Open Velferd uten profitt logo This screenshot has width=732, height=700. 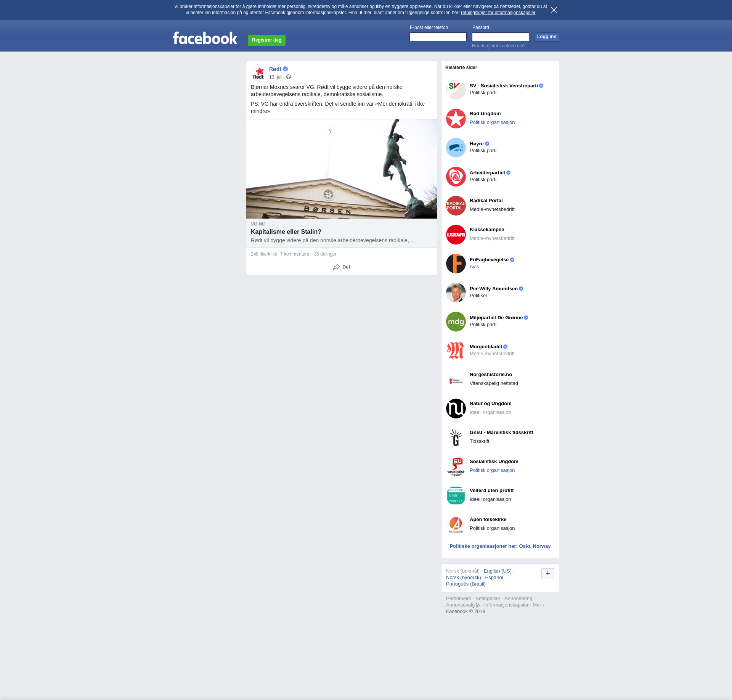456,496
